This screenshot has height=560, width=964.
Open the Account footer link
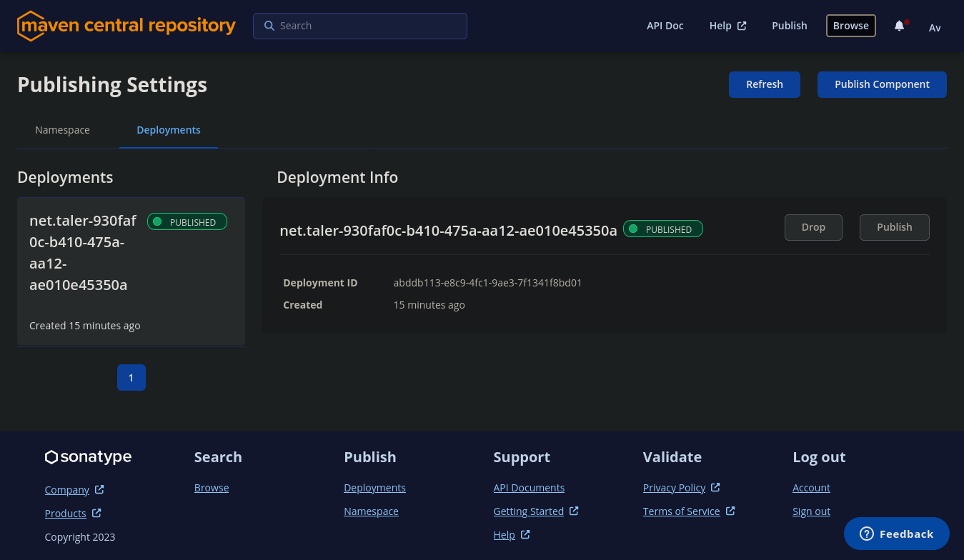(x=811, y=488)
